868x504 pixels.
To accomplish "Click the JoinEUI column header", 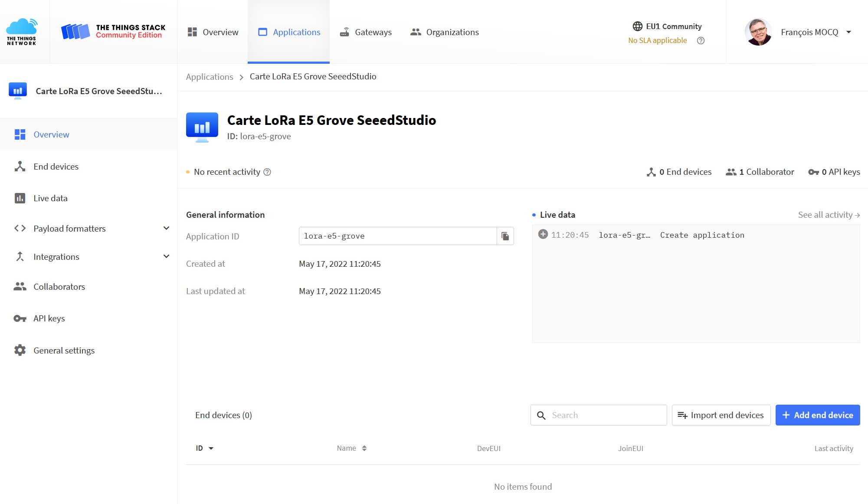I will click(631, 448).
